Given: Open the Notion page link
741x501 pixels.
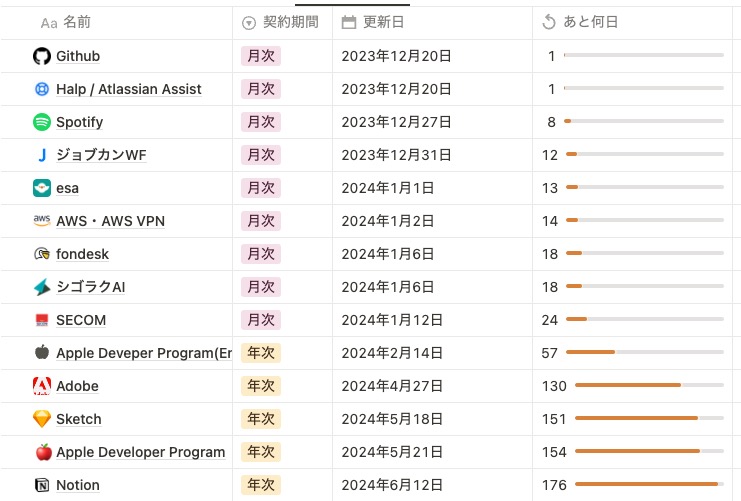Looking at the screenshot, I should (x=78, y=485).
